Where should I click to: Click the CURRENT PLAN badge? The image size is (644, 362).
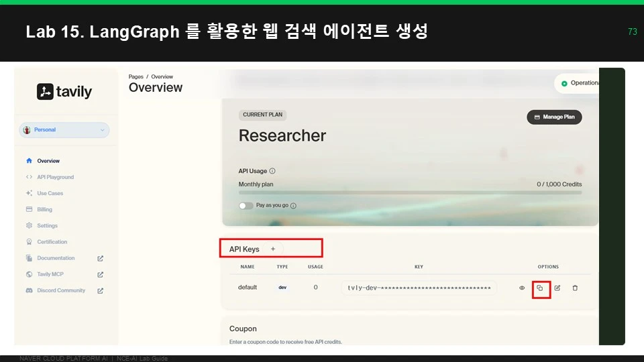click(x=262, y=115)
